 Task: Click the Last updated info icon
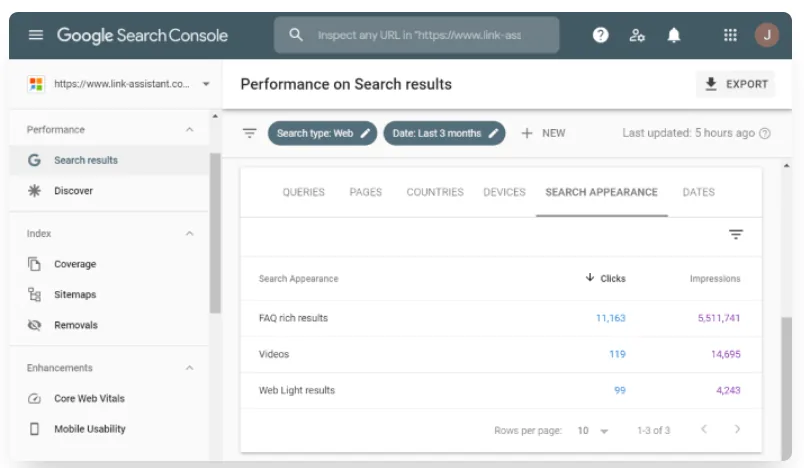(765, 133)
